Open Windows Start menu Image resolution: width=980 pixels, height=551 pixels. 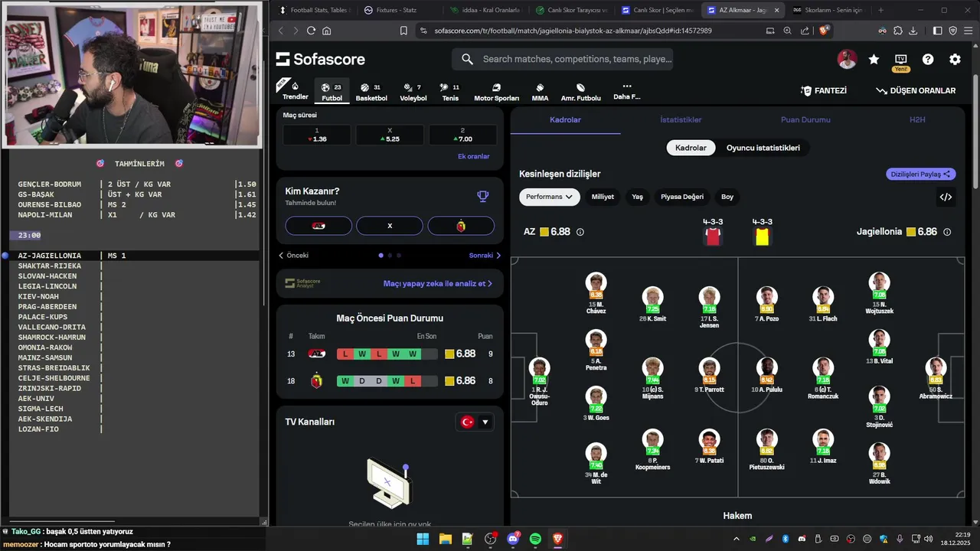[x=423, y=539]
